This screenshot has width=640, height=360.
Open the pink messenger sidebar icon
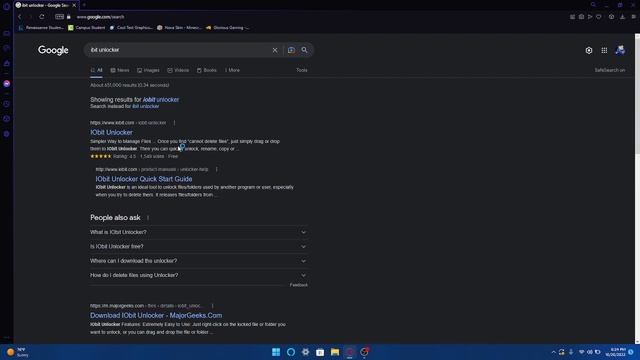tap(7, 84)
